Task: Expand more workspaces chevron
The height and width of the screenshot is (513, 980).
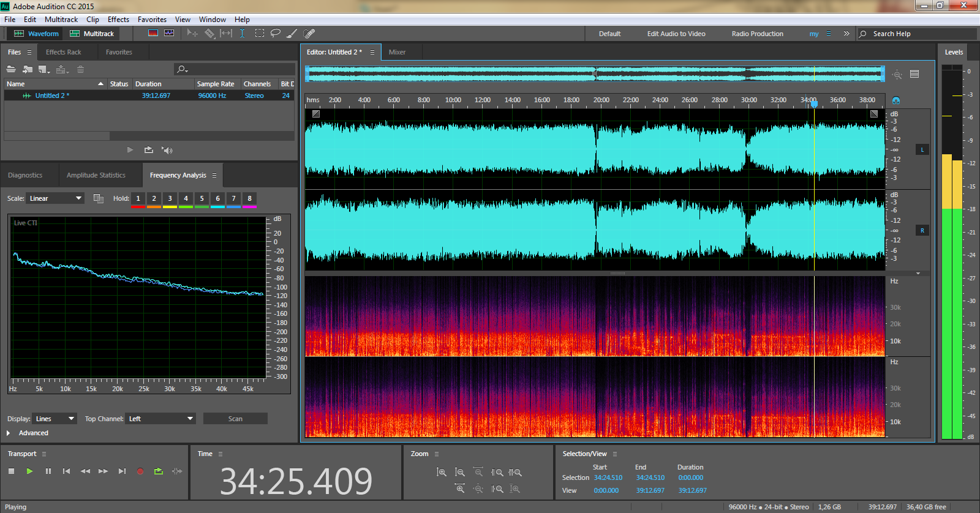Action: (846, 34)
